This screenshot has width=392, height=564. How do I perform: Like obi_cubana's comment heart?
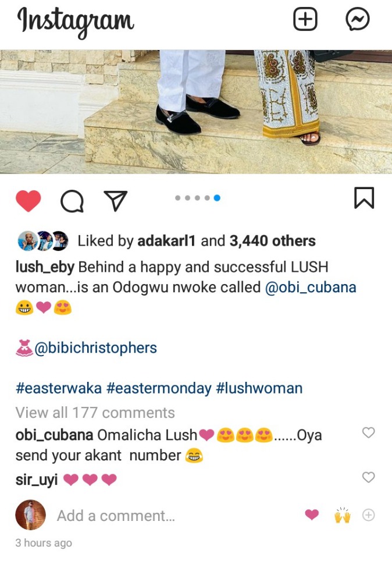click(368, 432)
